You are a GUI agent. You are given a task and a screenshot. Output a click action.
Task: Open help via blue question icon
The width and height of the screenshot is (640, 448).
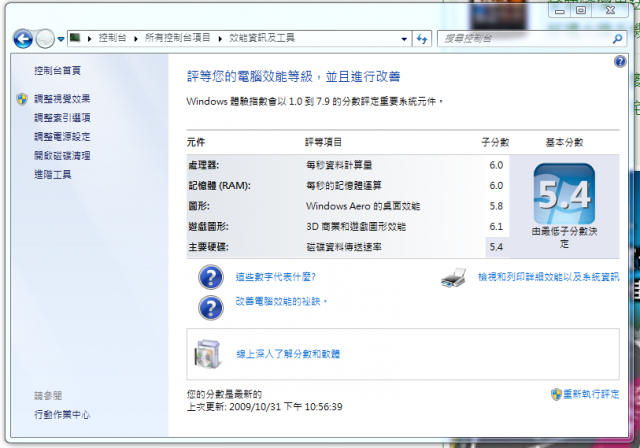[x=620, y=62]
